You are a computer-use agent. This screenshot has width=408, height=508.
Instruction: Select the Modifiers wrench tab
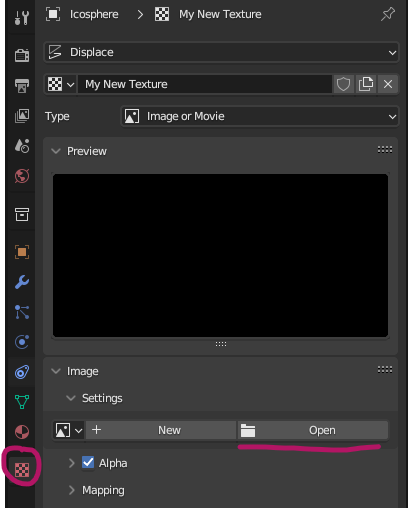click(22, 282)
